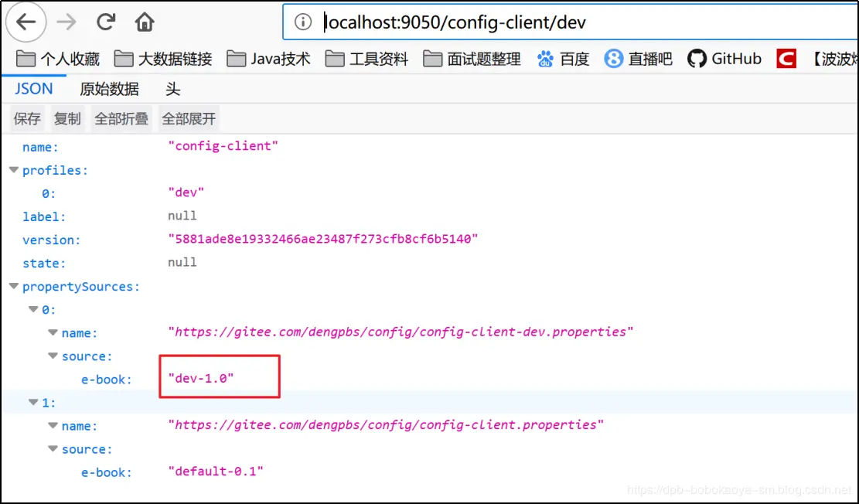859x504 pixels.
Task: Go to the home page icon
Action: click(145, 22)
